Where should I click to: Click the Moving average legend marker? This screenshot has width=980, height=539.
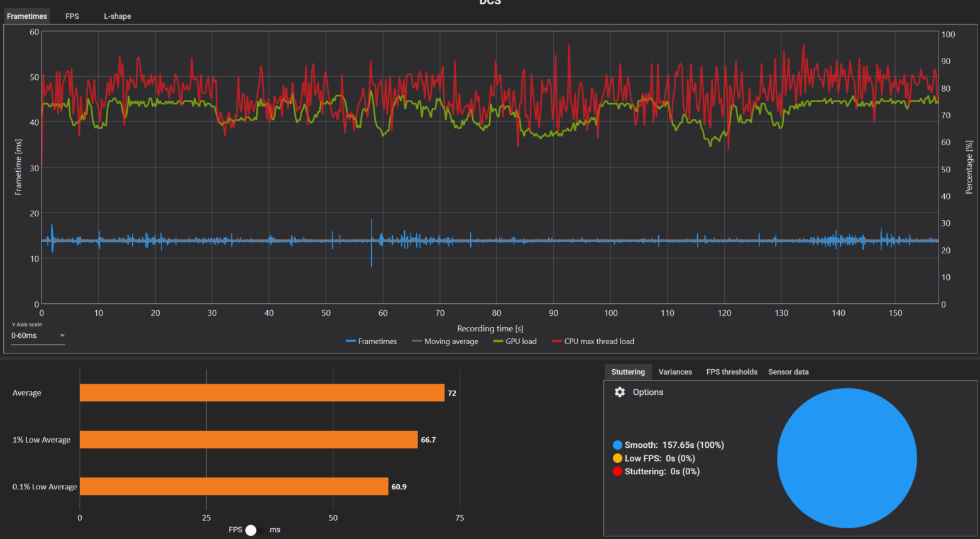point(417,342)
